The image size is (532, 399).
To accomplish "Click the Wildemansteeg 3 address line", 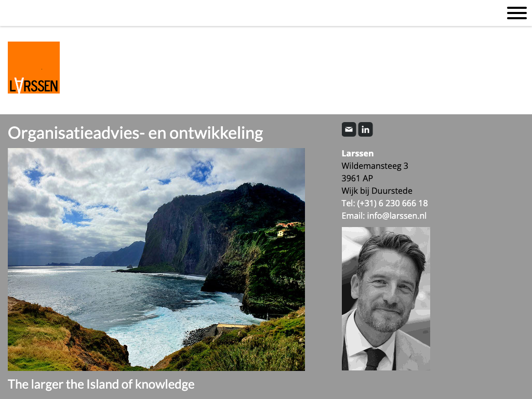I will point(375,166).
